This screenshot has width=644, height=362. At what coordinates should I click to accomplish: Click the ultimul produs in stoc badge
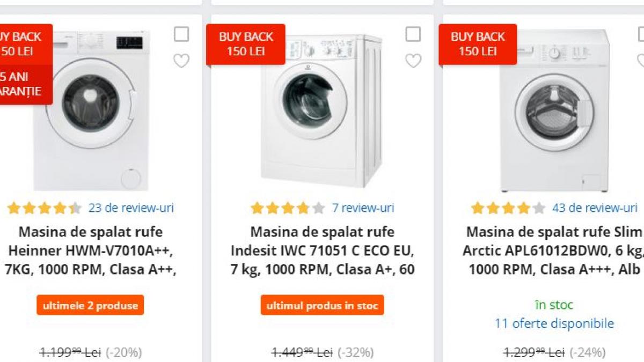tap(322, 305)
